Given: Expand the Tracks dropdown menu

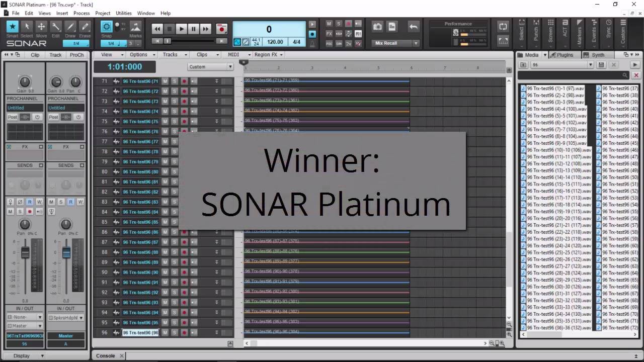Looking at the screenshot, I should click(174, 55).
